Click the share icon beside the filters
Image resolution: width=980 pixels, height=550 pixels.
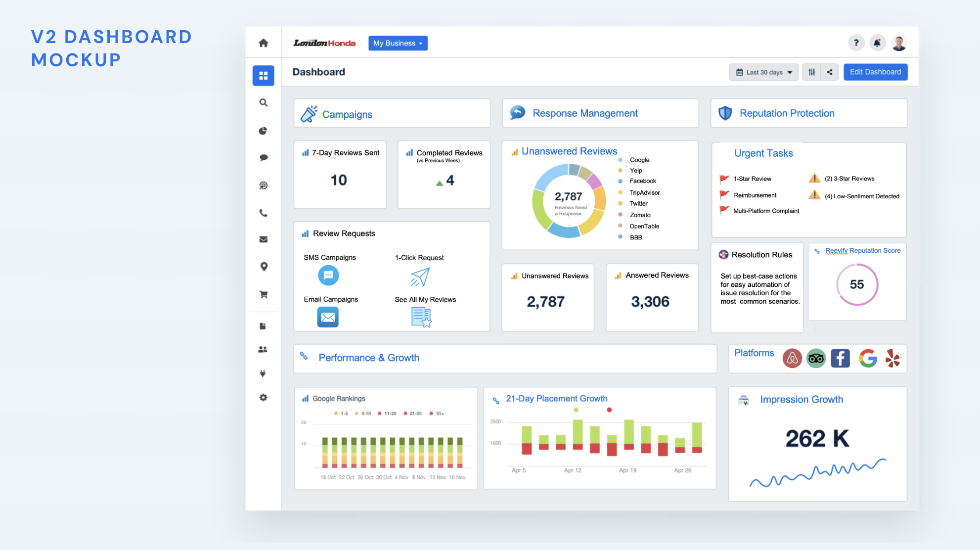pyautogui.click(x=830, y=72)
